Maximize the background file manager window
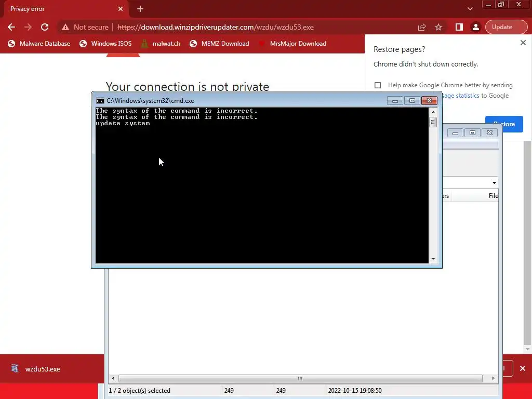The width and height of the screenshot is (532, 399). click(472, 133)
